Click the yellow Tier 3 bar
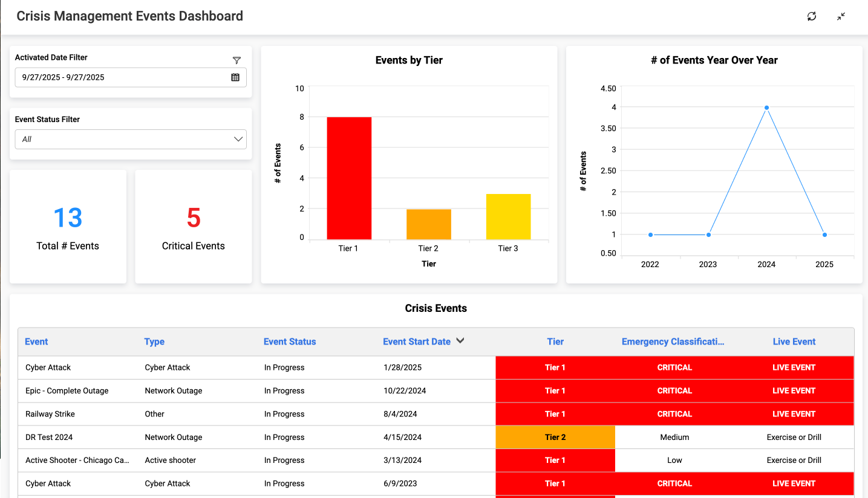The image size is (868, 498). click(x=508, y=216)
